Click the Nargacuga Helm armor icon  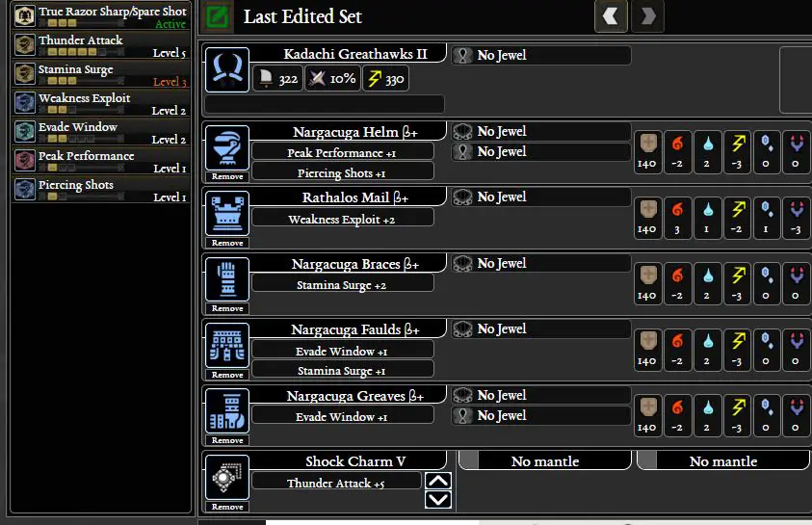[x=227, y=148]
